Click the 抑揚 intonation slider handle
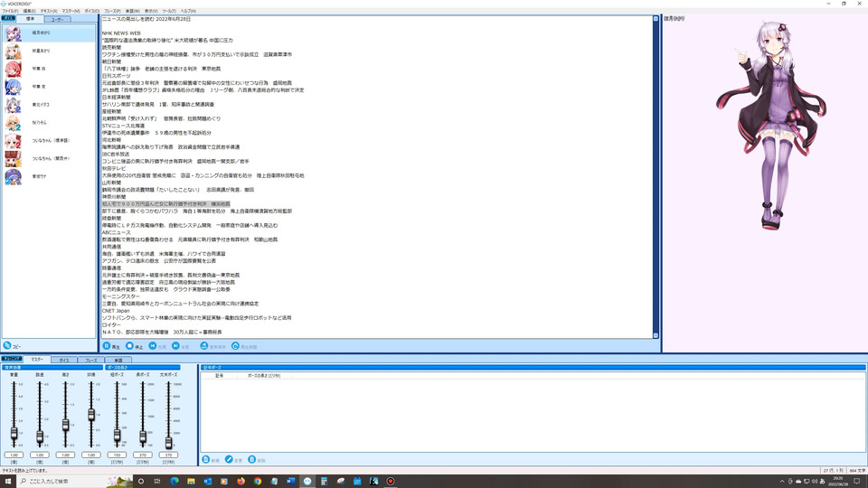This screenshot has width=868, height=488. [90, 415]
